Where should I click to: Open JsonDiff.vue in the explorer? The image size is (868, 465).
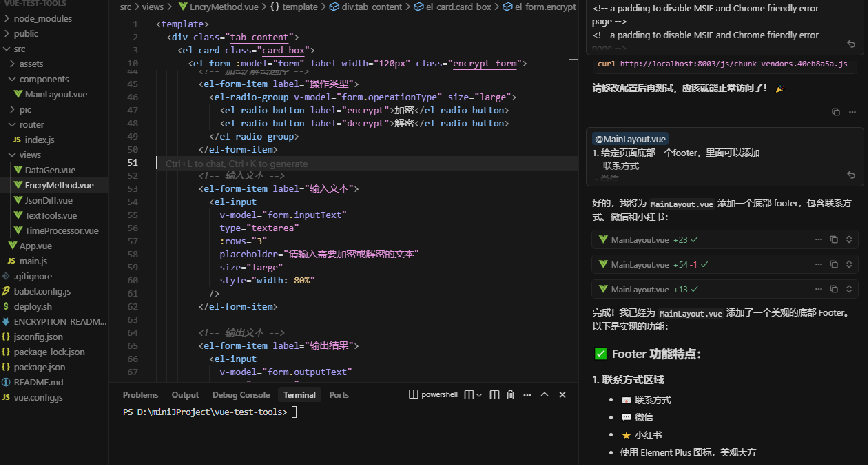(x=49, y=200)
